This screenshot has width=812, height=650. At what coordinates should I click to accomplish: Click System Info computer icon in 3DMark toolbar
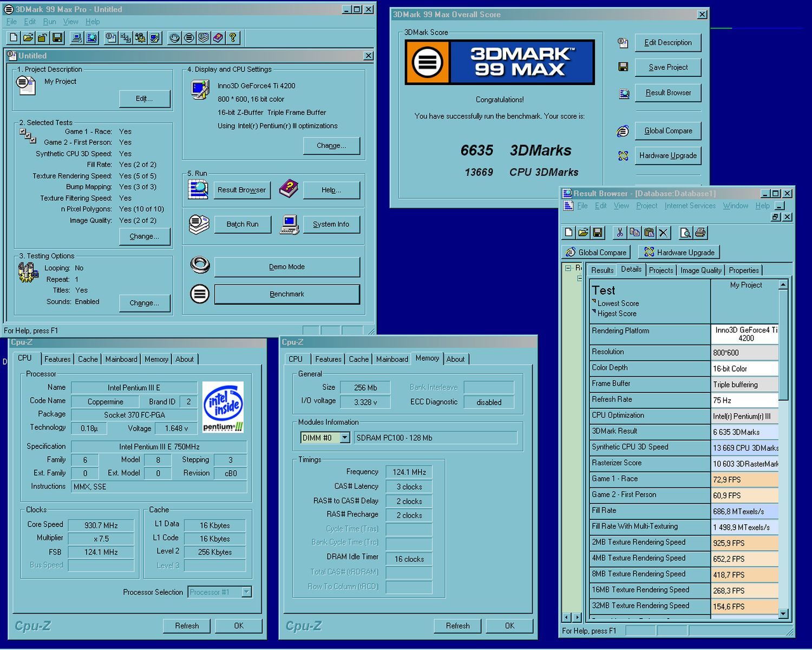point(77,38)
